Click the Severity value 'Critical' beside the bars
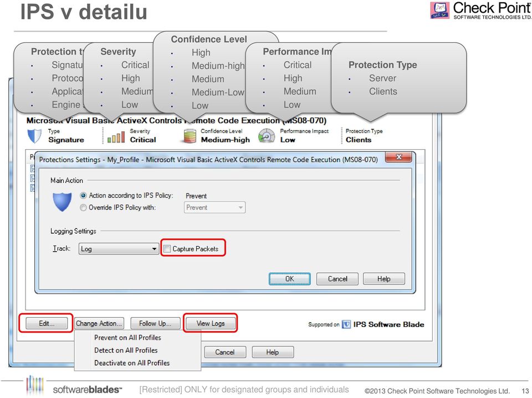532x398 pixels. tap(143, 140)
